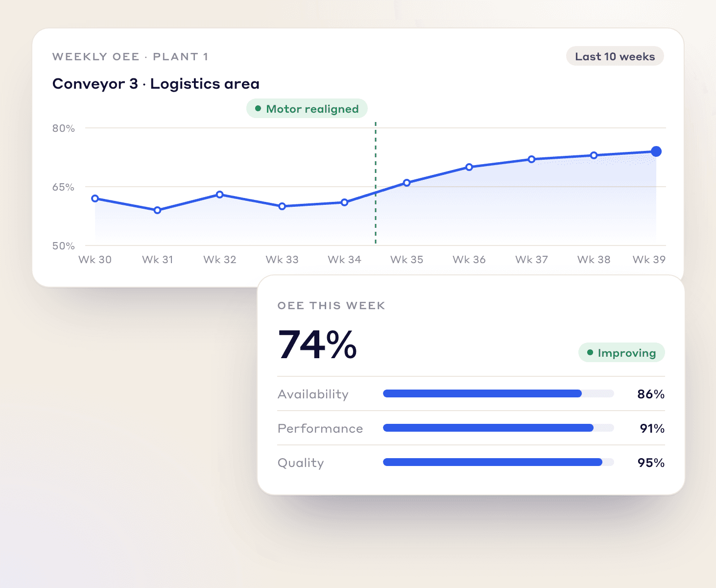Image resolution: width=716 pixels, height=588 pixels.
Task: Open the Last 10 weeks range selector
Action: click(615, 56)
